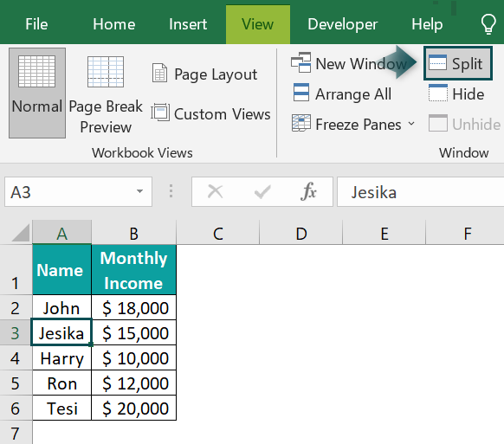Select cell containing $ 20,000
The height and width of the screenshot is (444, 504).
point(134,409)
